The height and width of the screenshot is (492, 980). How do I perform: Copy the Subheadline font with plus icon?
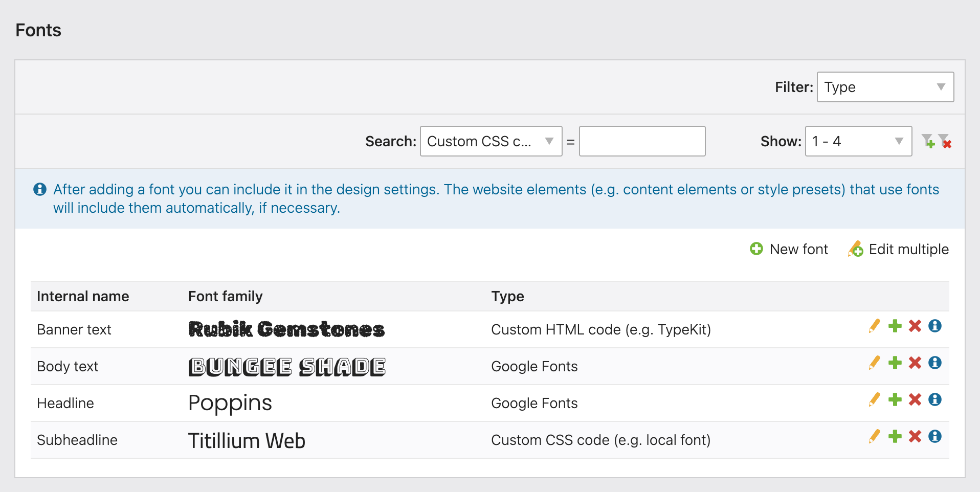tap(895, 437)
